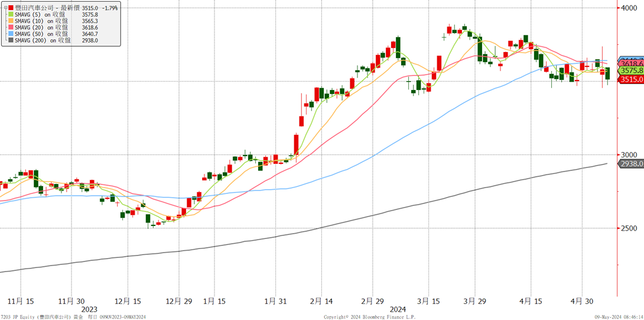
Task: Click the 3月 15 date axis label
Action: (x=427, y=301)
